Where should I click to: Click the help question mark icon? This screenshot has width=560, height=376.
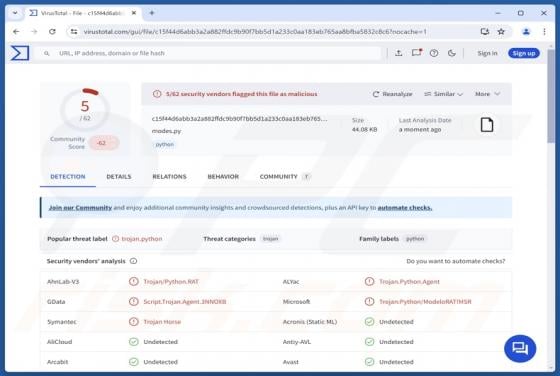click(x=434, y=53)
